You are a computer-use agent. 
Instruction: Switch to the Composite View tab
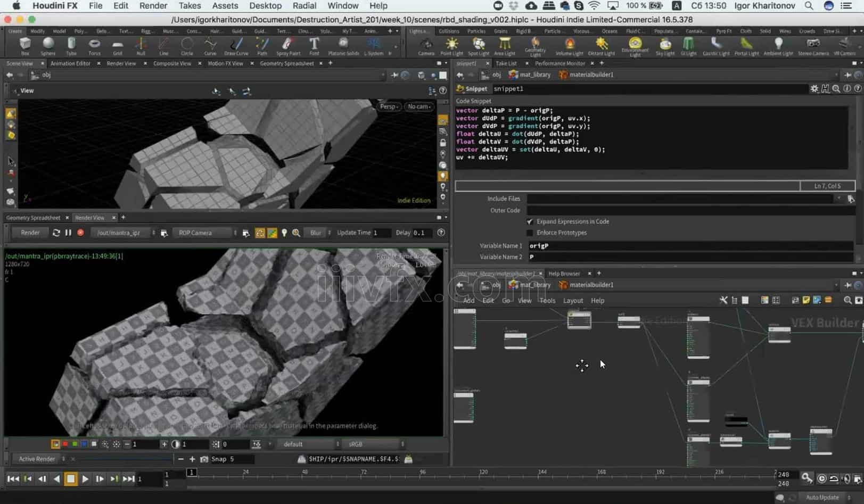[172, 63]
